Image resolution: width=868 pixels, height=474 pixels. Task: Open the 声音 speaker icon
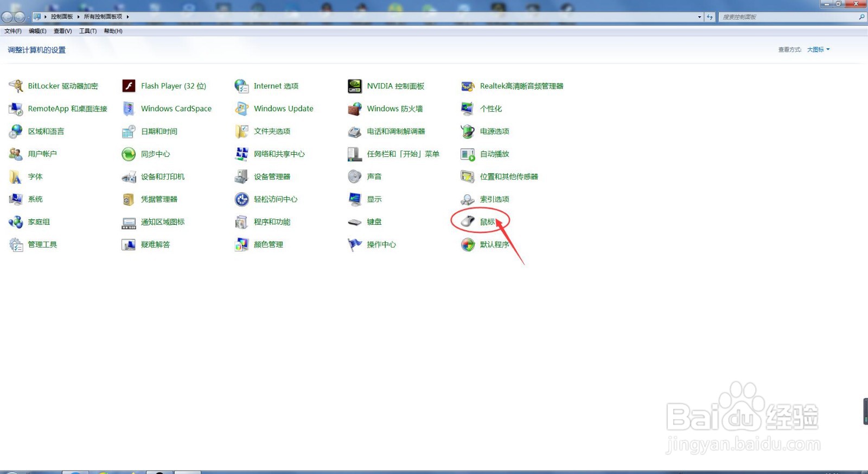(355, 176)
